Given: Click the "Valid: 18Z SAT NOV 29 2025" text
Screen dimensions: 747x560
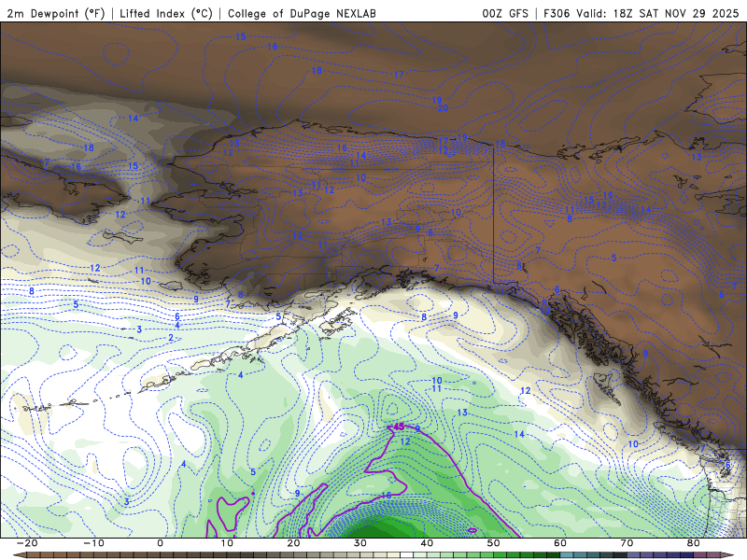Looking at the screenshot, I should [657, 13].
